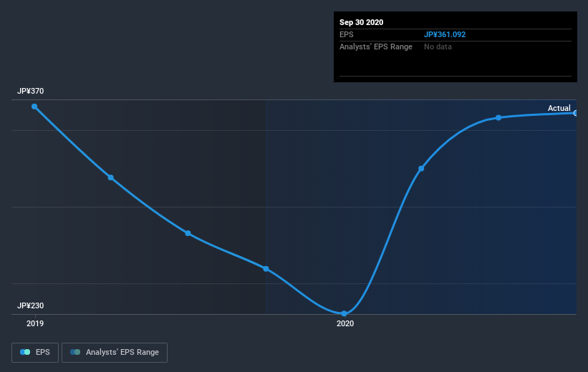Screen dimensions: 588x372
Task: Click the No data analysts range text
Action: pyautogui.click(x=438, y=46)
